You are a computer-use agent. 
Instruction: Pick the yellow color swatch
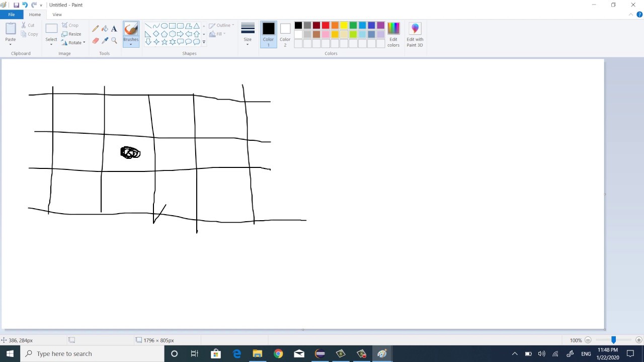(x=344, y=26)
